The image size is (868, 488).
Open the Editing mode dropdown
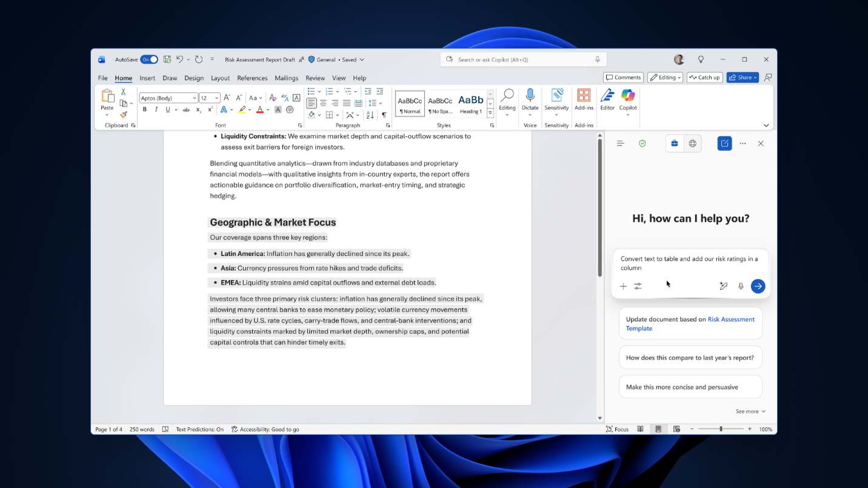point(665,78)
